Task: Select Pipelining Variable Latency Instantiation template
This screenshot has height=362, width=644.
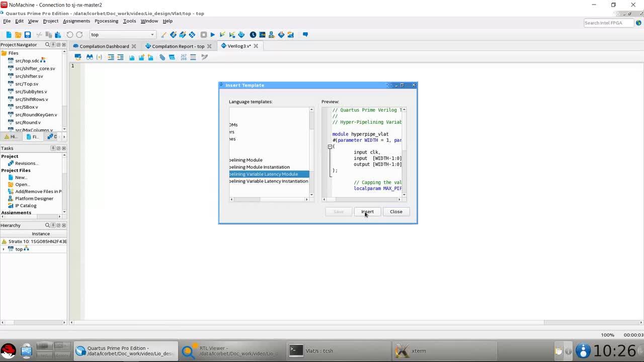Action: point(269,181)
